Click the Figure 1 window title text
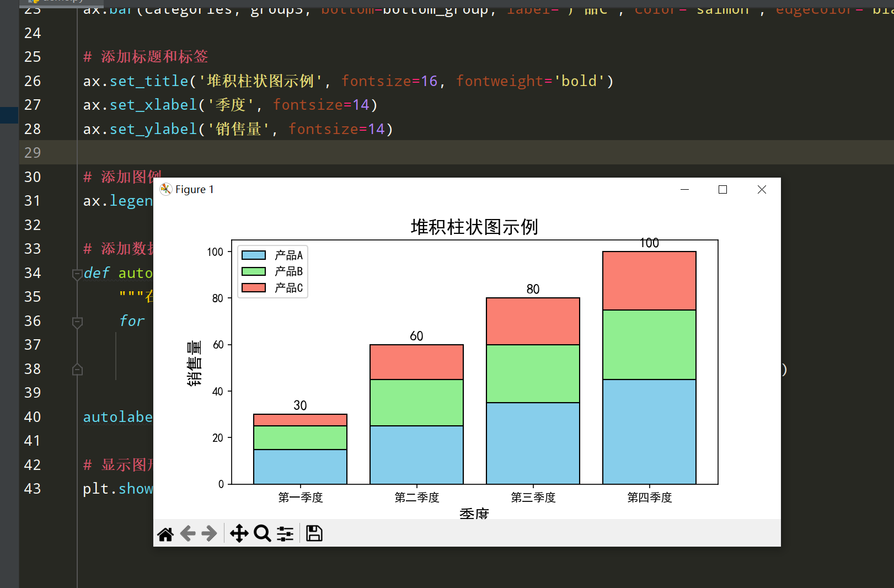 (x=195, y=190)
